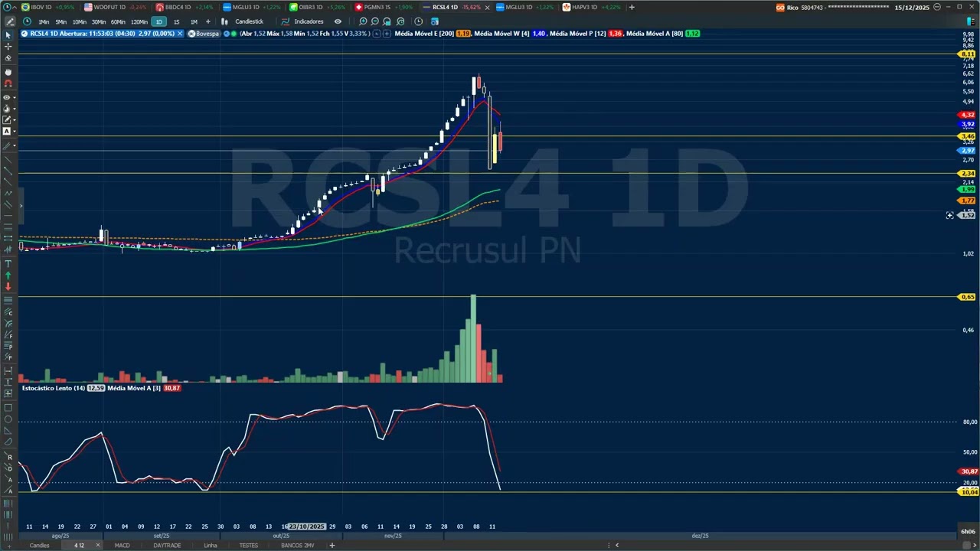Click the 8,11 yellow price line label
980x551 pixels.
[968, 54]
